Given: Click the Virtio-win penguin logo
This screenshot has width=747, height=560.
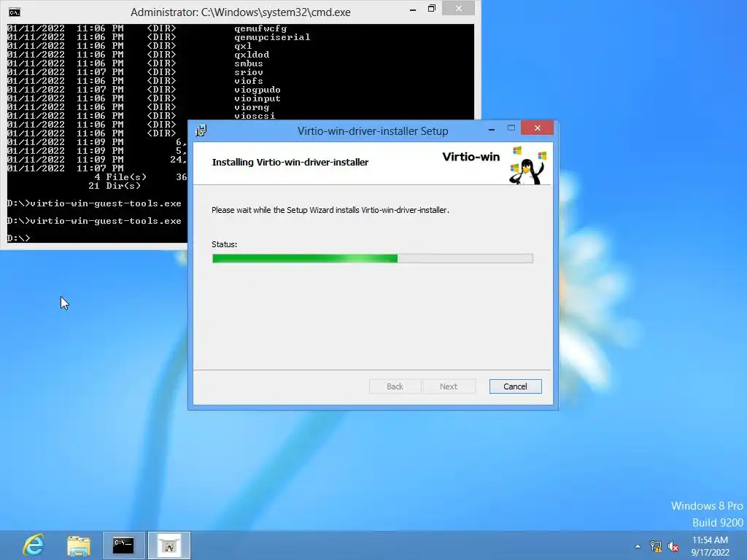Looking at the screenshot, I should click(528, 166).
